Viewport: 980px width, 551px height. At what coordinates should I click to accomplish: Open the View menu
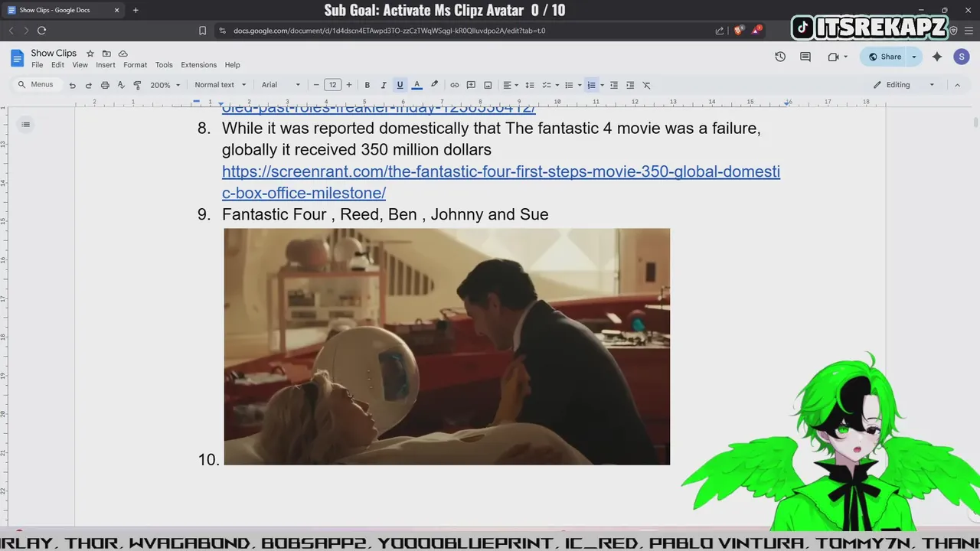click(x=80, y=65)
